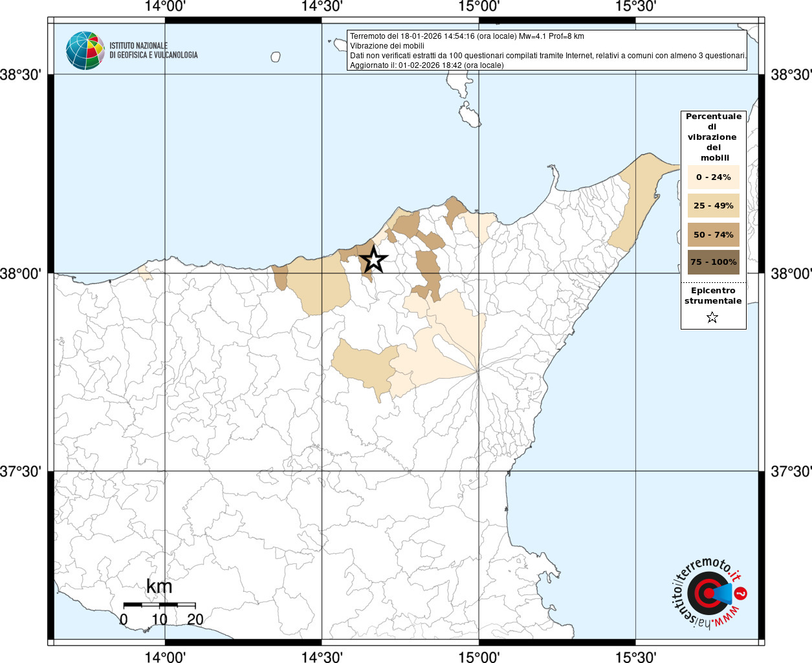Click the 'Terremoto del 18-01-2026' header line
812x663 pixels.
coord(466,36)
